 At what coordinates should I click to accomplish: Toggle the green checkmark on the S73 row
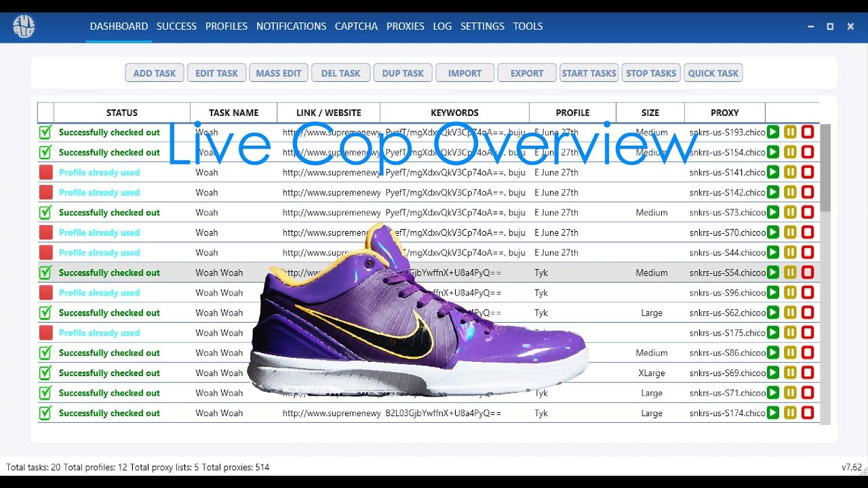point(45,212)
